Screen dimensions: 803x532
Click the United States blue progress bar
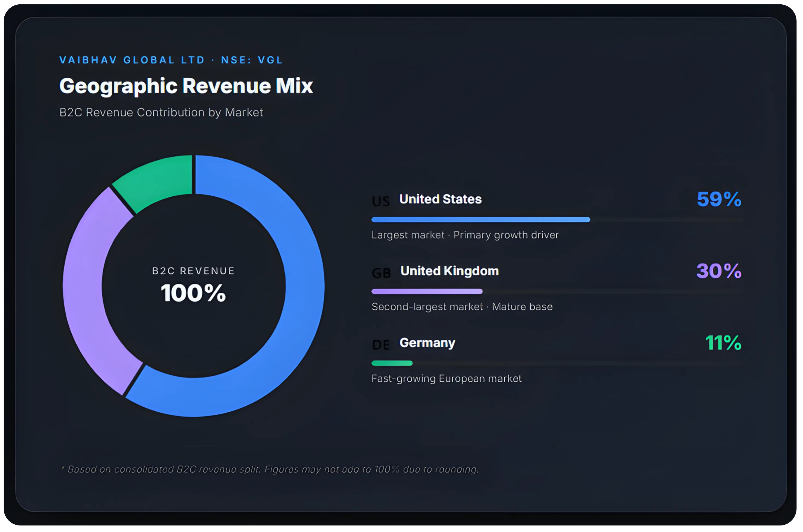(480, 220)
